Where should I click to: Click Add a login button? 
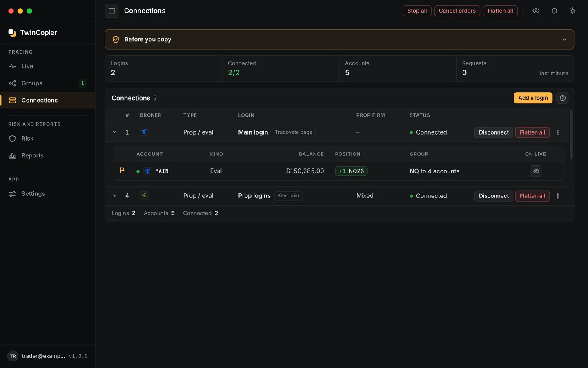533,98
